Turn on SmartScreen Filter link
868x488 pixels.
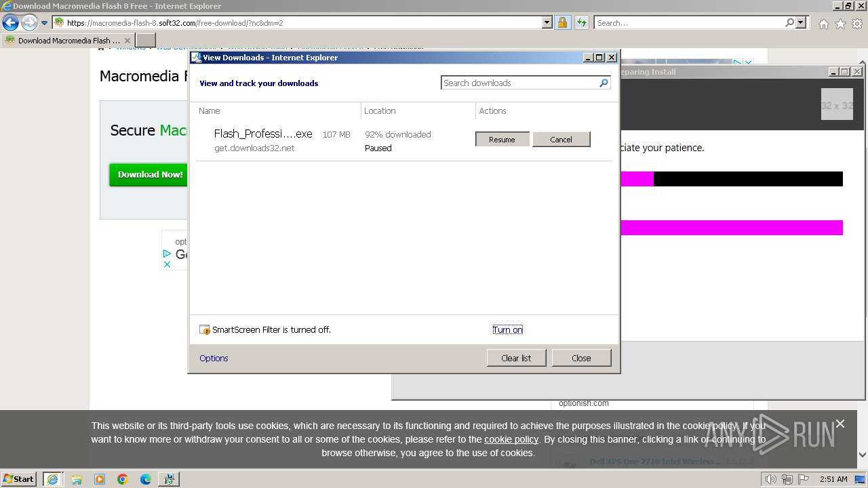point(507,329)
